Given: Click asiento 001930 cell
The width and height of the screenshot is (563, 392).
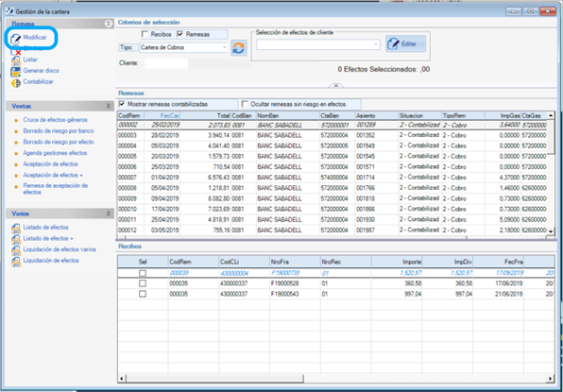Looking at the screenshot, I should click(x=365, y=219).
